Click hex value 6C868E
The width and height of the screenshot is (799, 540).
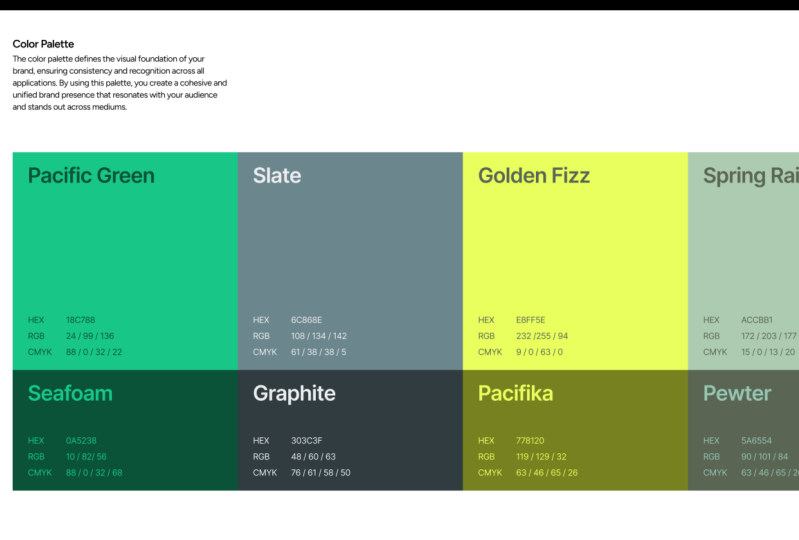pyautogui.click(x=306, y=320)
